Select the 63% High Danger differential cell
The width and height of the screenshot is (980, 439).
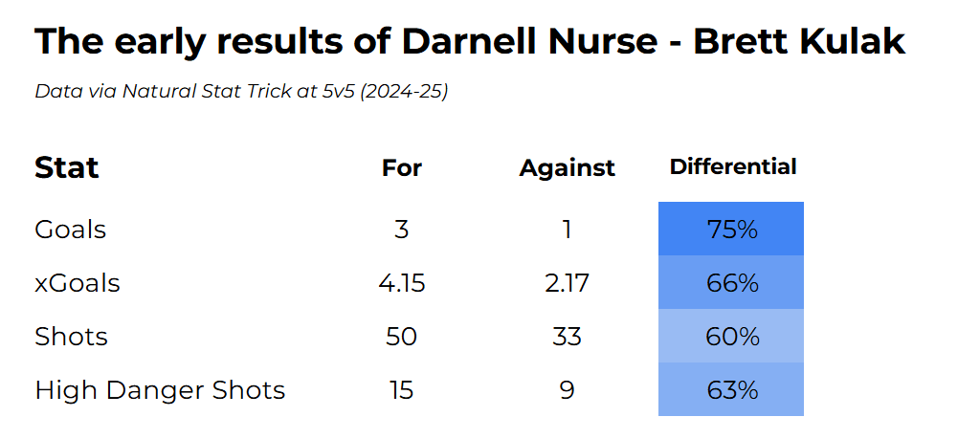[732, 390]
